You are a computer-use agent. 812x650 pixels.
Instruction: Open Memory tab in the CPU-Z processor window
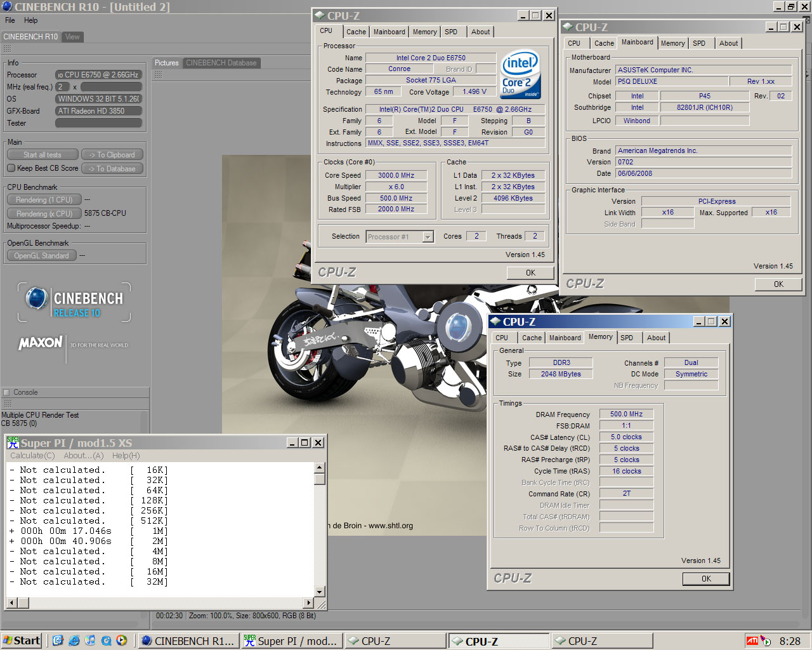click(424, 32)
